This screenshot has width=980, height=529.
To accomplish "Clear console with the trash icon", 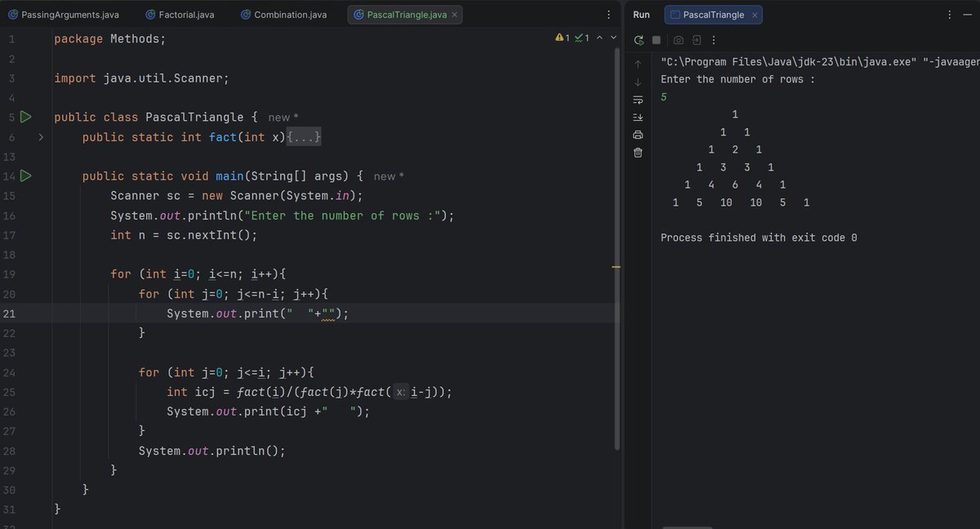I will [x=639, y=153].
